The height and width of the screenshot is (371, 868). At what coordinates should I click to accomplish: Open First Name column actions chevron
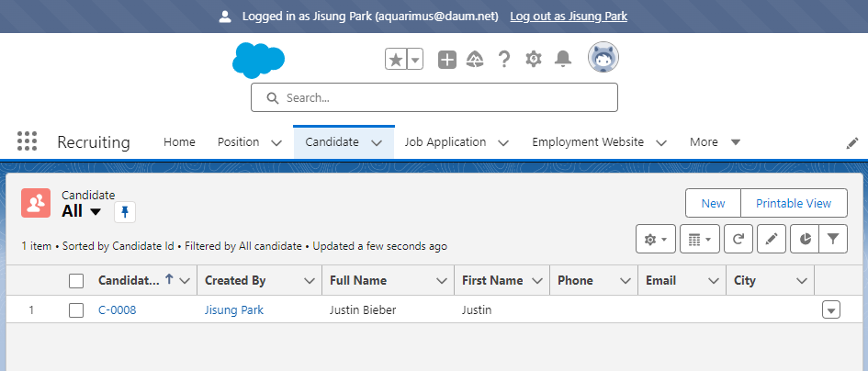point(537,281)
